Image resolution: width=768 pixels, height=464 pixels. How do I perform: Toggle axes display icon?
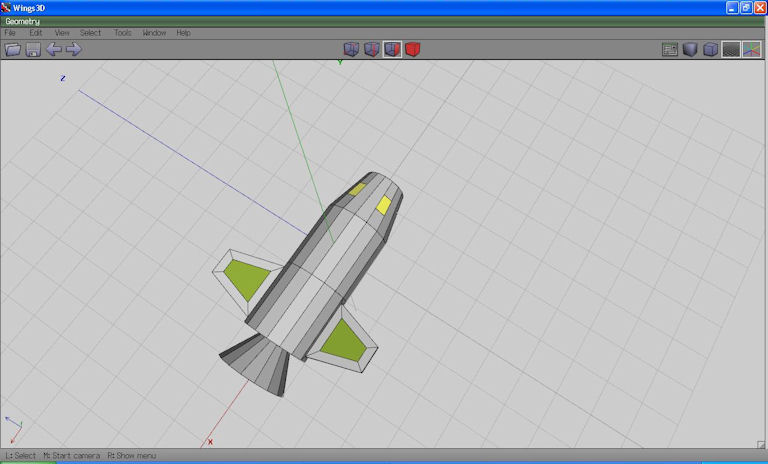coord(752,49)
